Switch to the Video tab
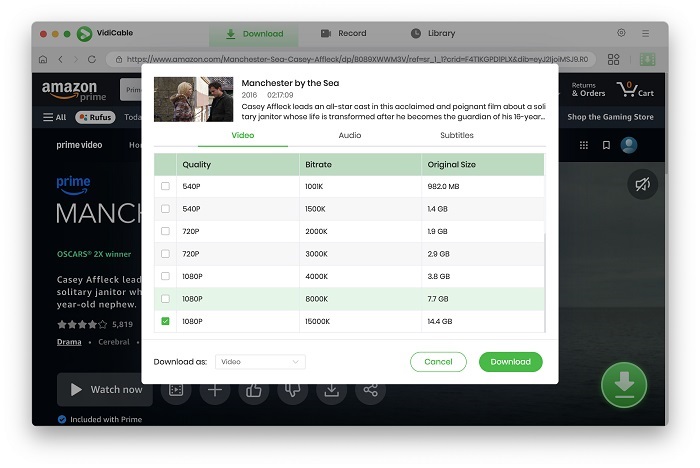Screen dimensions: 700x468 pos(242,135)
